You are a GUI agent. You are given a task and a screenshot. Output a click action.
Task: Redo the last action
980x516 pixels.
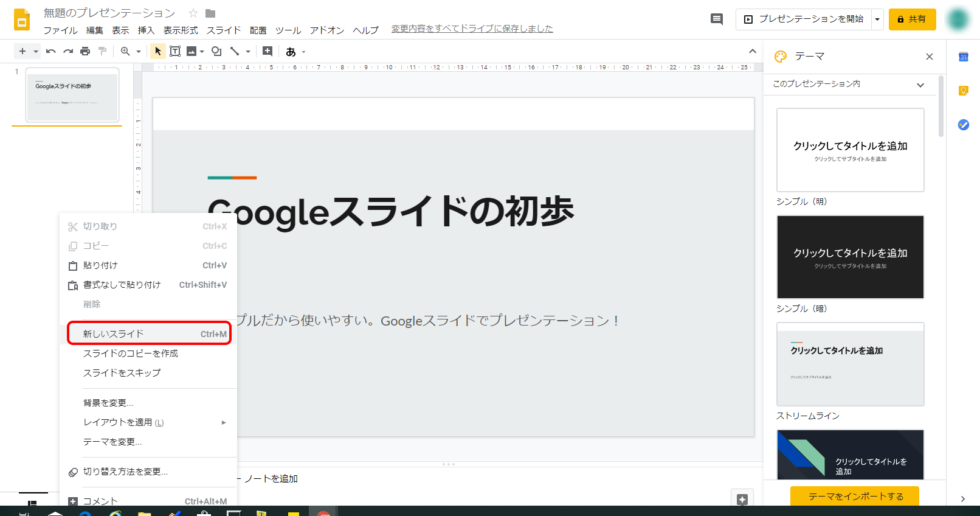coord(68,51)
